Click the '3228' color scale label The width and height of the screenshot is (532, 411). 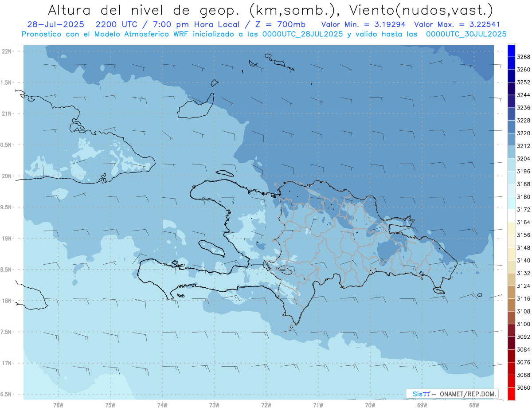click(524, 121)
